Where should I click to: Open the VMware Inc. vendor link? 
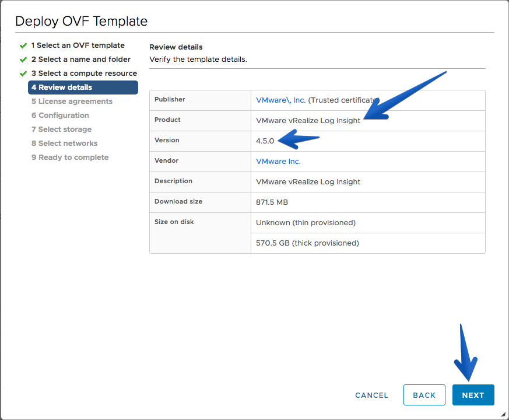coord(278,162)
